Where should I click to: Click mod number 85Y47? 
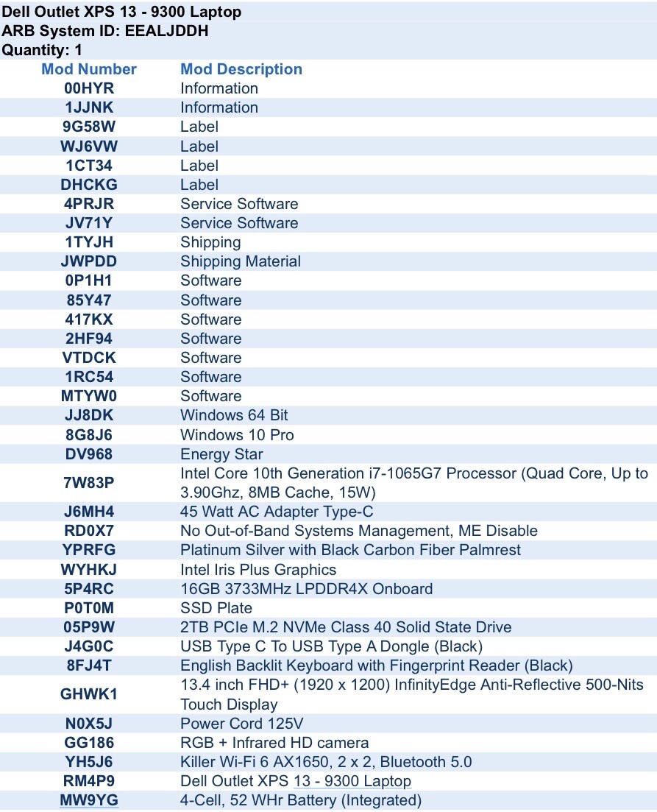click(x=89, y=300)
